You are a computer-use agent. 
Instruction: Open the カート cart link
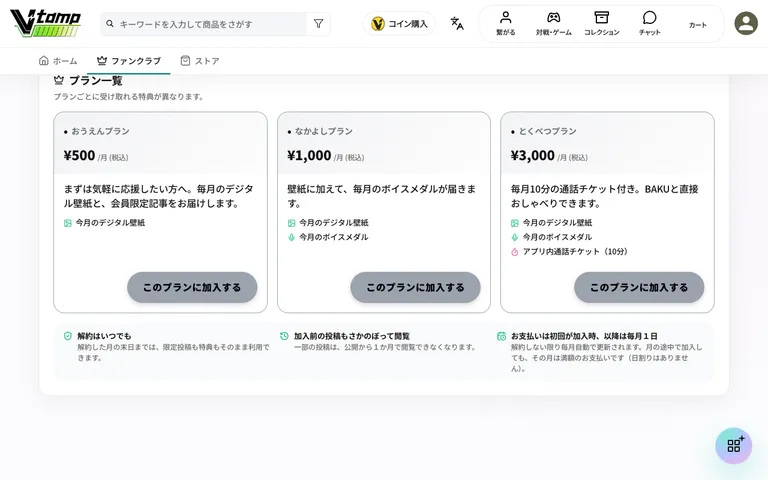[x=697, y=24]
